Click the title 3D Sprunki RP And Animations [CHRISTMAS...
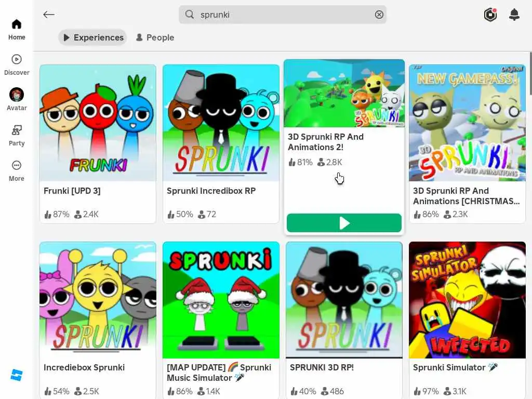Screen dimensions: 532x399 tap(466, 196)
